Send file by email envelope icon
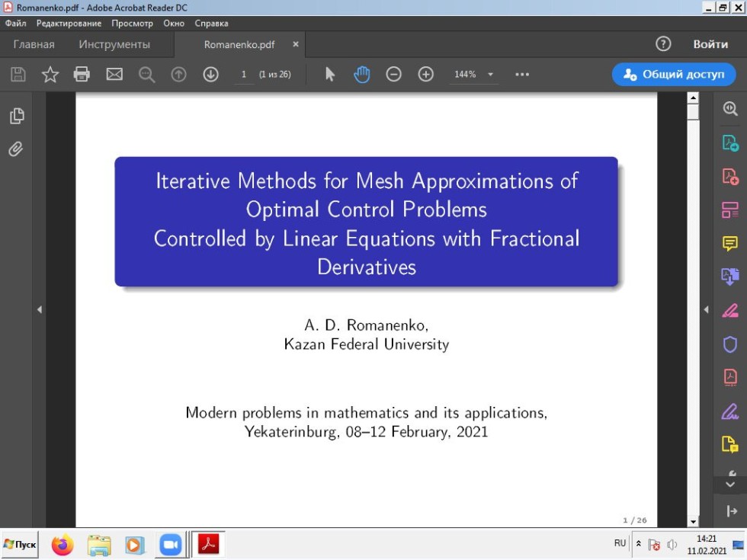This screenshot has width=747, height=560. (114, 75)
